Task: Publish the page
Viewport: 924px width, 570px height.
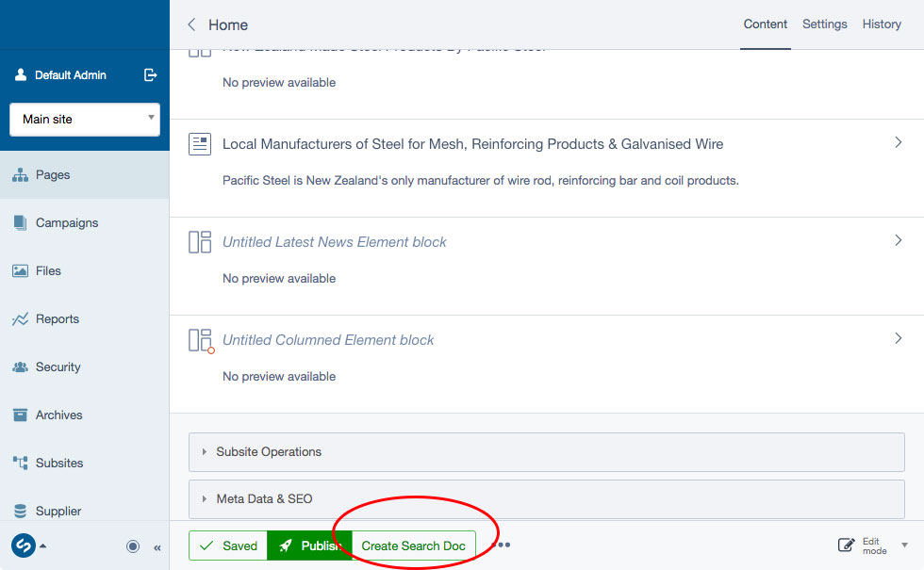Action: pyautogui.click(x=309, y=546)
